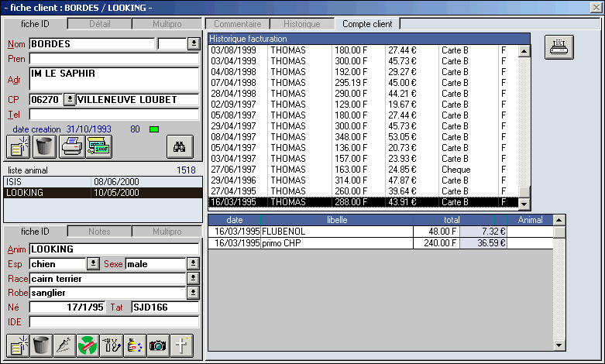The height and width of the screenshot is (364, 605).
Task: Print the client record, icon beside trash
Action: (x=72, y=146)
